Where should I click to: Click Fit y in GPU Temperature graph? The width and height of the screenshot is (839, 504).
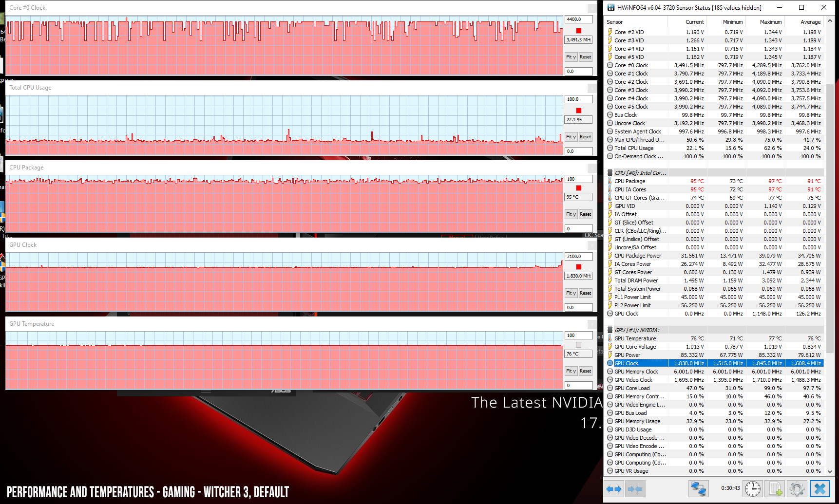[571, 371]
